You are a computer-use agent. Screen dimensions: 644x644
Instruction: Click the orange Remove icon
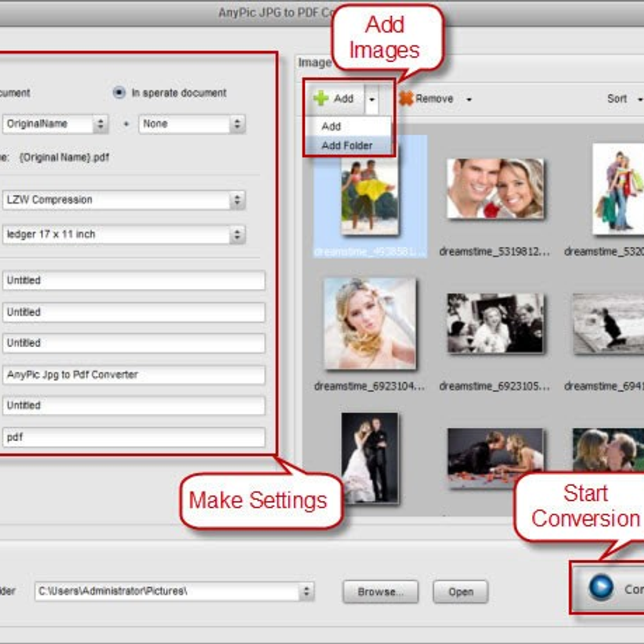coord(406,98)
